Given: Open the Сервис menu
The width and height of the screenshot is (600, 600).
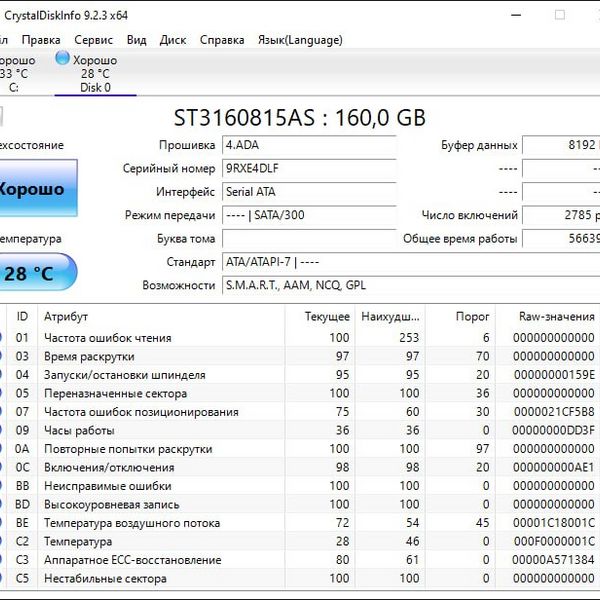Looking at the screenshot, I should [93, 40].
